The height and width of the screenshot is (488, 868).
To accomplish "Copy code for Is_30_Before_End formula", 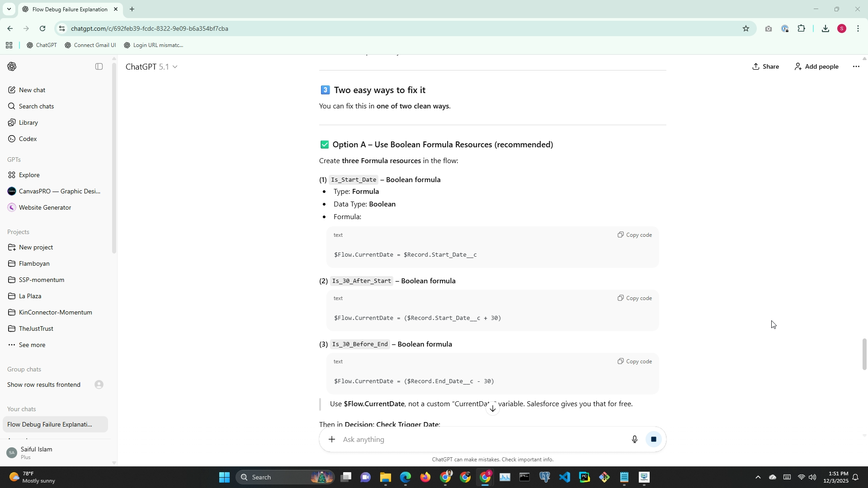I will 634,361.
